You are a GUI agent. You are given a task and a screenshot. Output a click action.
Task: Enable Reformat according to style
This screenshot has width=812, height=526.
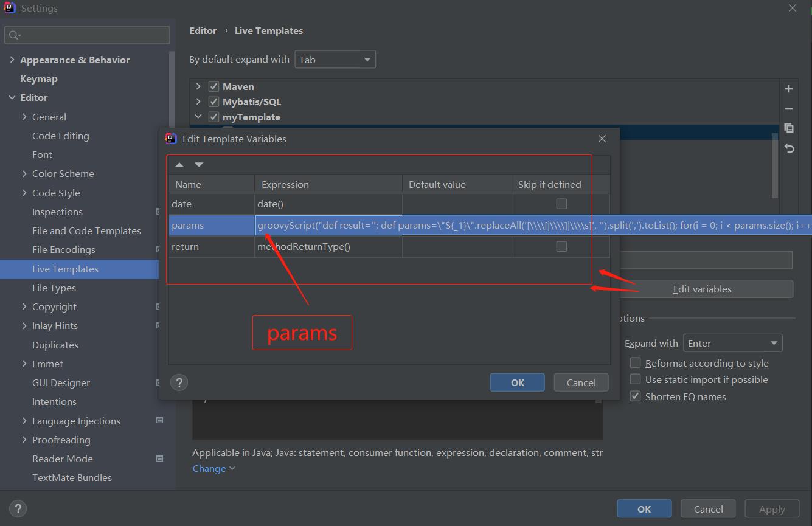point(636,362)
